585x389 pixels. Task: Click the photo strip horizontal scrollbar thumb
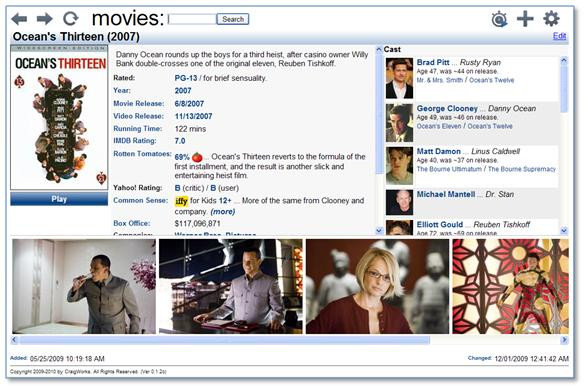point(225,340)
